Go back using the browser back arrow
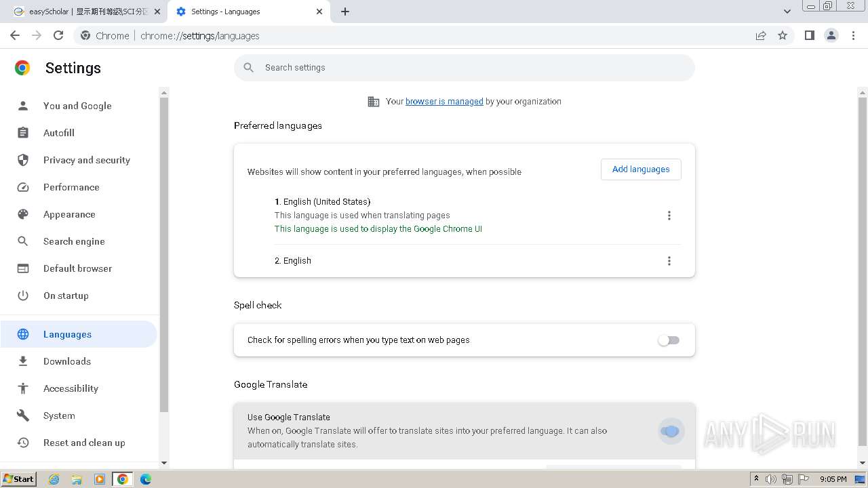Viewport: 868px width, 488px height. [x=15, y=35]
